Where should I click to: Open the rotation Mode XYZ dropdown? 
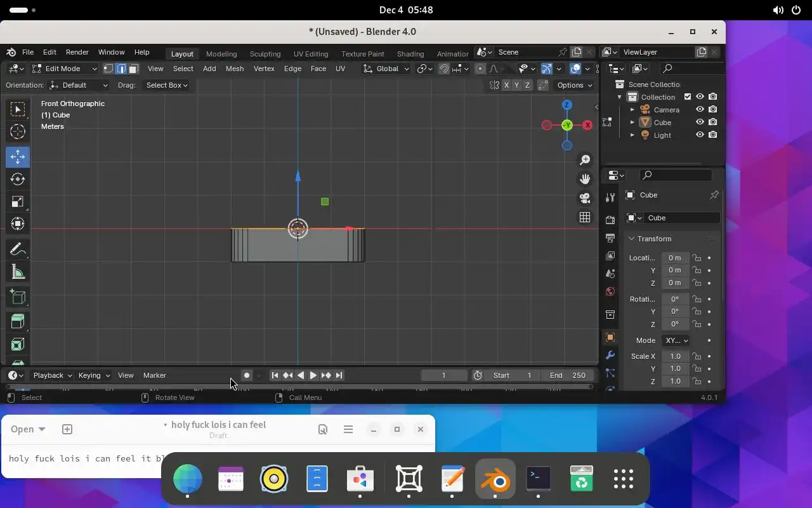click(676, 340)
